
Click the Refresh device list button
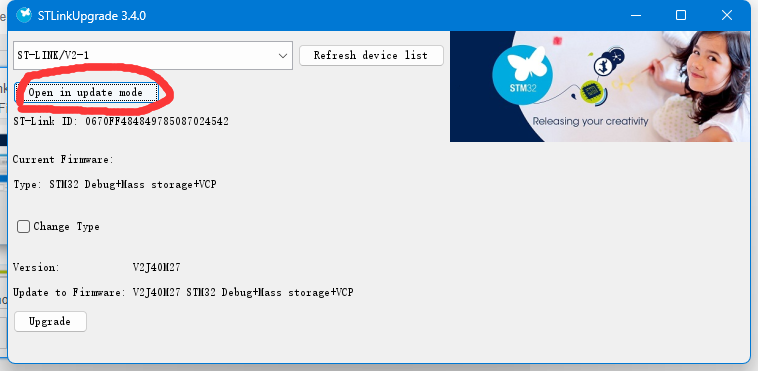pos(371,56)
